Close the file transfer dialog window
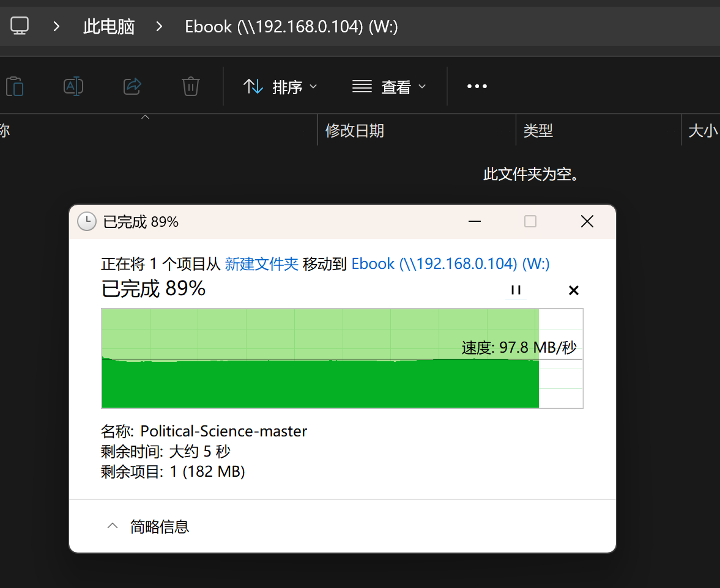Viewport: 720px width, 588px height. coord(587,221)
